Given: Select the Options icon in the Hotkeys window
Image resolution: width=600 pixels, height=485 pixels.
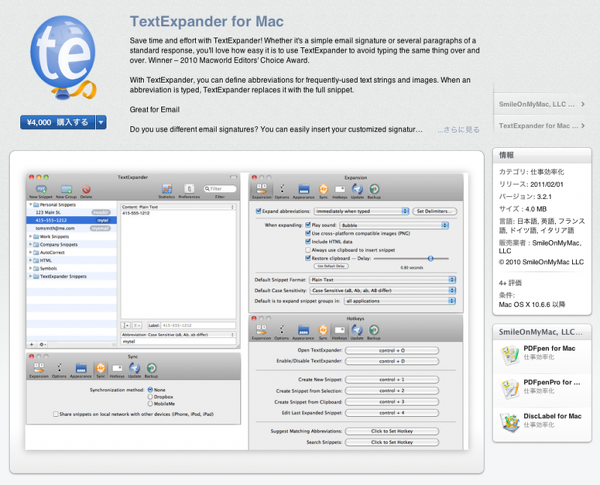Looking at the screenshot, I should 282,330.
